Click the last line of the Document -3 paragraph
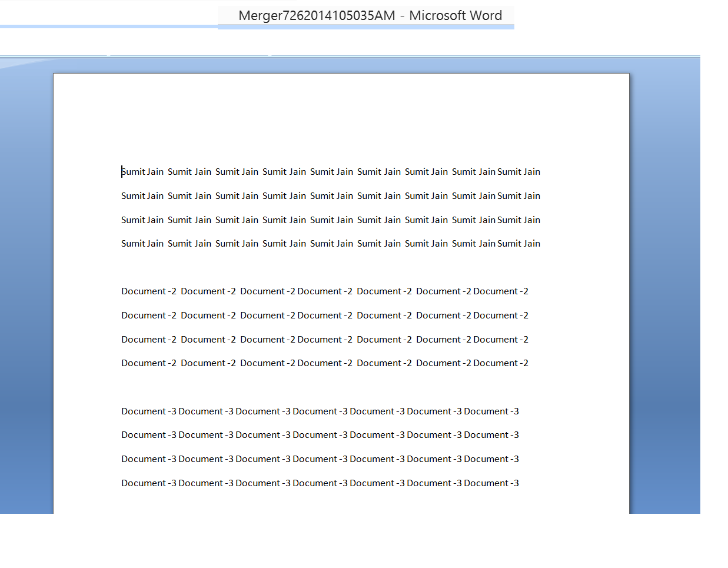This screenshot has width=728, height=568. (320, 483)
